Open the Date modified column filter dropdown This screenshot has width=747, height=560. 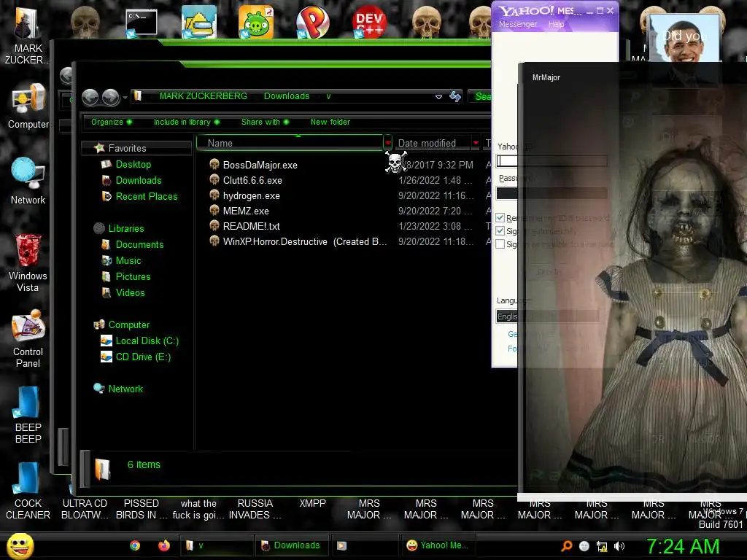476,143
